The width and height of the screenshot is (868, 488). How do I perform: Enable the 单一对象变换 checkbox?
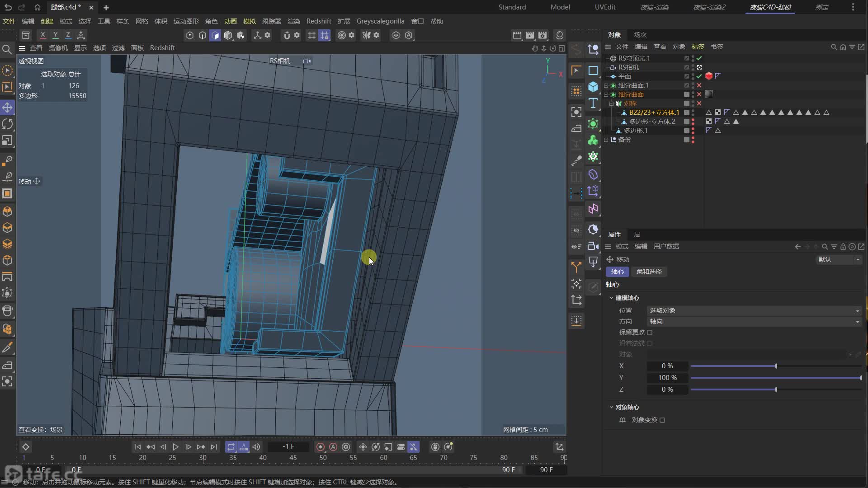click(662, 420)
